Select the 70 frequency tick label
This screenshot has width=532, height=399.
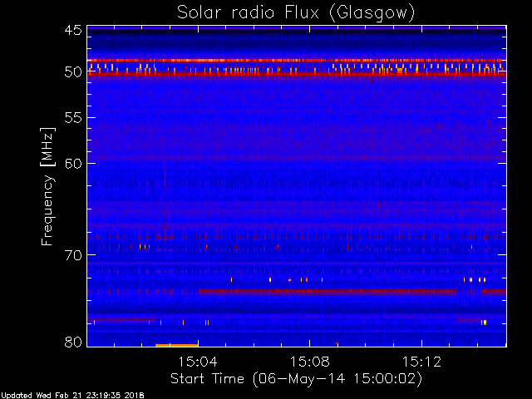(x=73, y=255)
